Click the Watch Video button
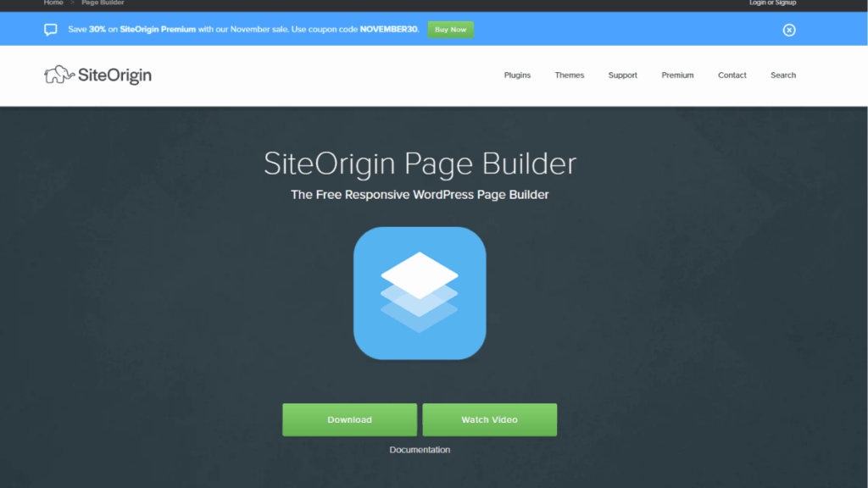Viewport: 868px width, 488px height. (489, 419)
